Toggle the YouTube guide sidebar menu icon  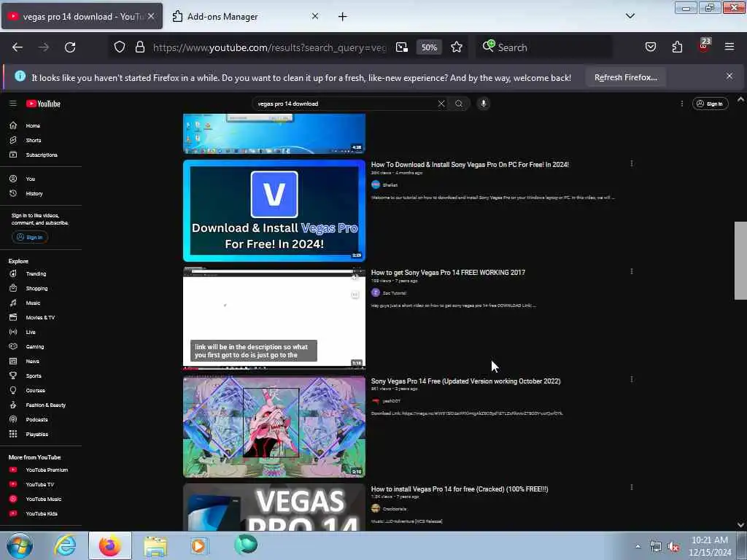[x=13, y=104]
